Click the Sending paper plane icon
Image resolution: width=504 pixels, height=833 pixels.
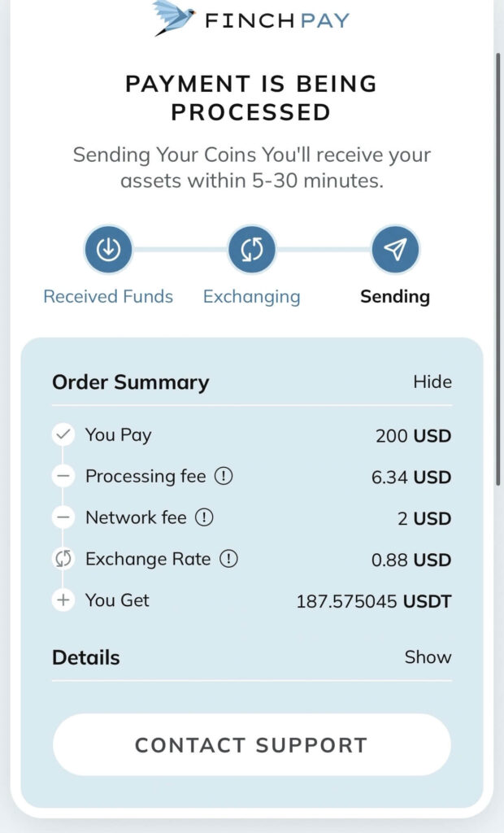pos(395,249)
